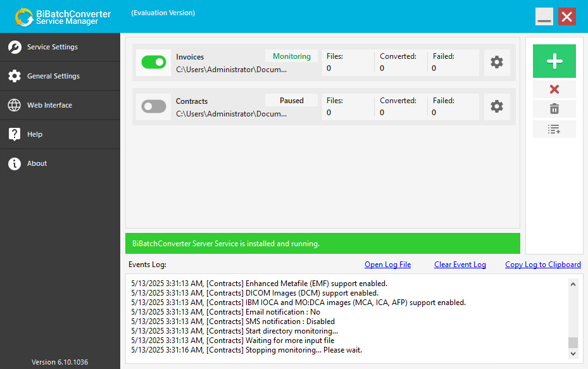Click the 'Stopping monitoring... Please wait.' log line
Viewport: 588px width, 369px height.
pyautogui.click(x=246, y=350)
